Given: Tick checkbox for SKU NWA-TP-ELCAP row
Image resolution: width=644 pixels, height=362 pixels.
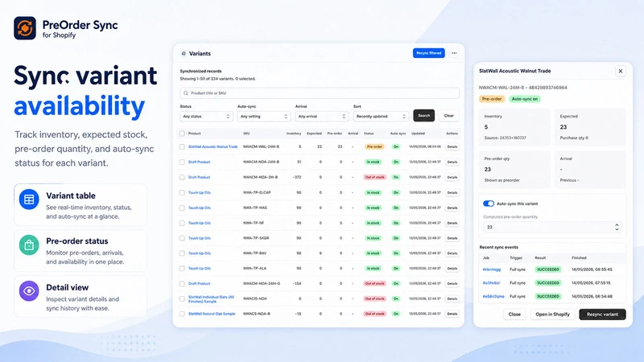Looking at the screenshot, I should (x=182, y=192).
